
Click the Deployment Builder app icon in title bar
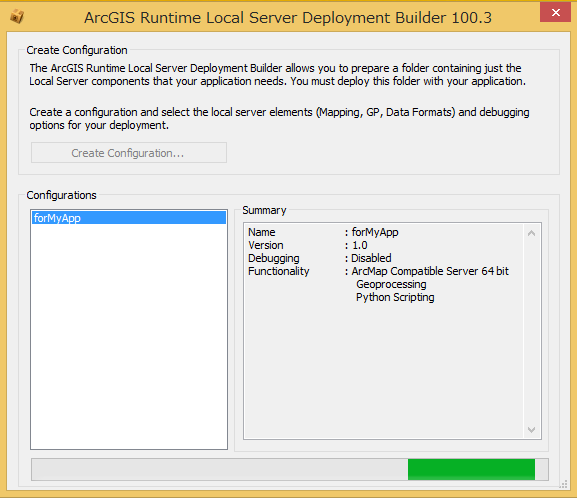(17, 17)
